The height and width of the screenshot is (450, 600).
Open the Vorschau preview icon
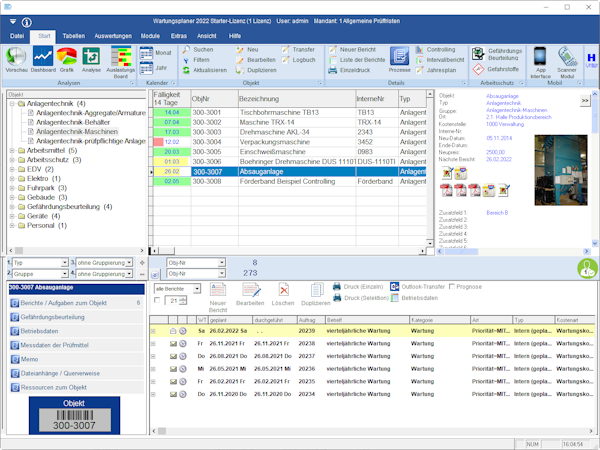[x=16, y=57]
